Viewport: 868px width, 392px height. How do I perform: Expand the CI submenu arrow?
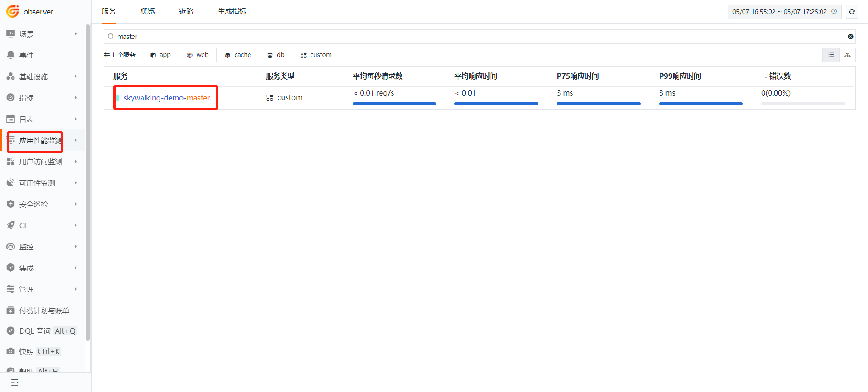click(x=76, y=225)
